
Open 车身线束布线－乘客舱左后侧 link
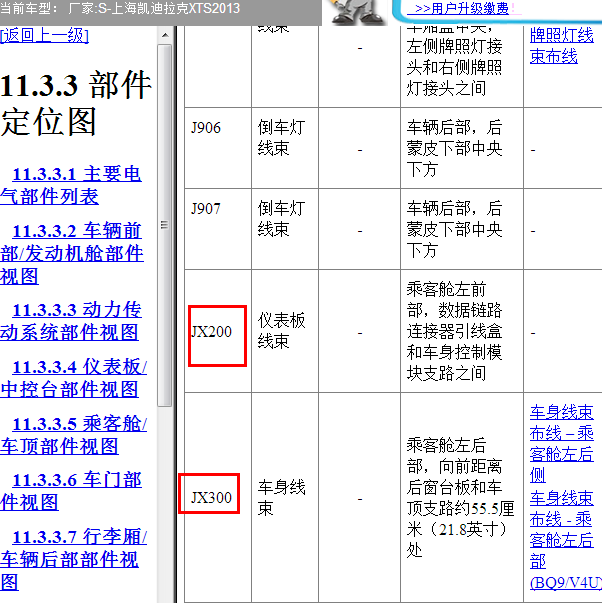point(562,443)
